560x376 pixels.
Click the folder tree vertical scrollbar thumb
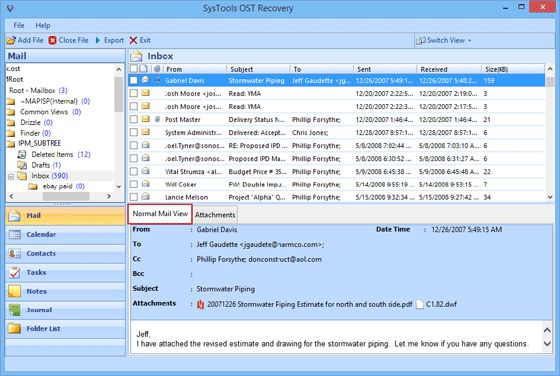119,94
